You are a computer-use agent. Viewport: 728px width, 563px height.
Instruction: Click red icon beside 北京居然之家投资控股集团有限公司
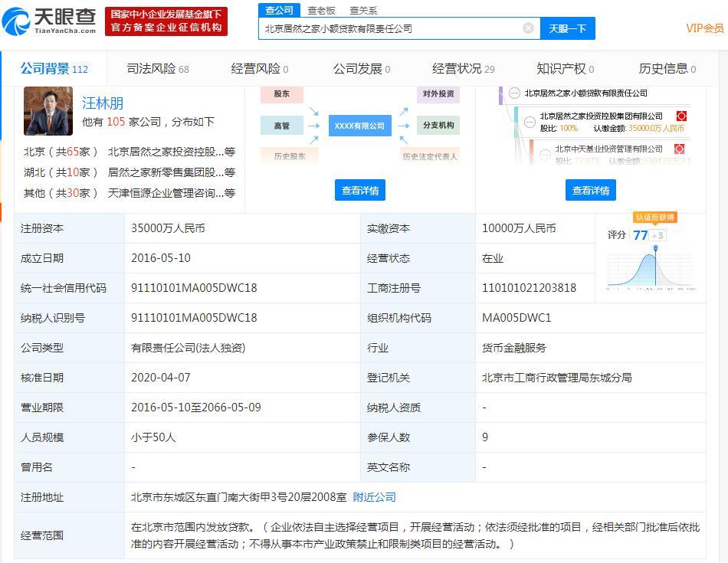[x=680, y=116]
